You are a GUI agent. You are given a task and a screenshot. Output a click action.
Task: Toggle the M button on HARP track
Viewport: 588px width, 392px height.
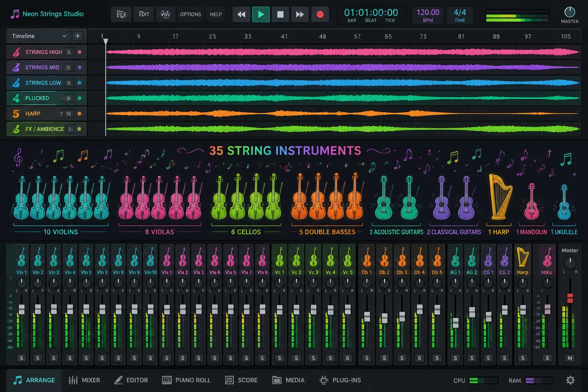click(x=68, y=114)
